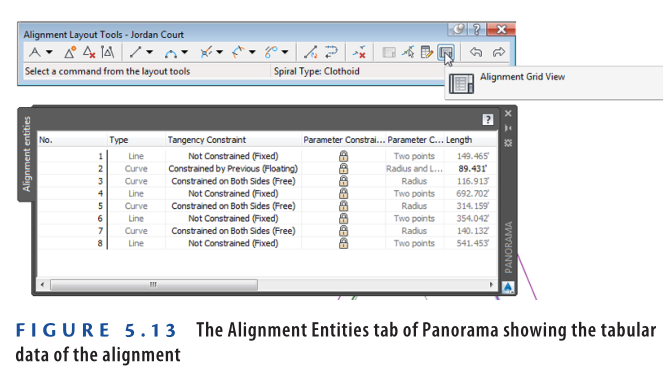Select the Length cell 541.453'
This screenshot has height=375, width=663.
click(472, 244)
